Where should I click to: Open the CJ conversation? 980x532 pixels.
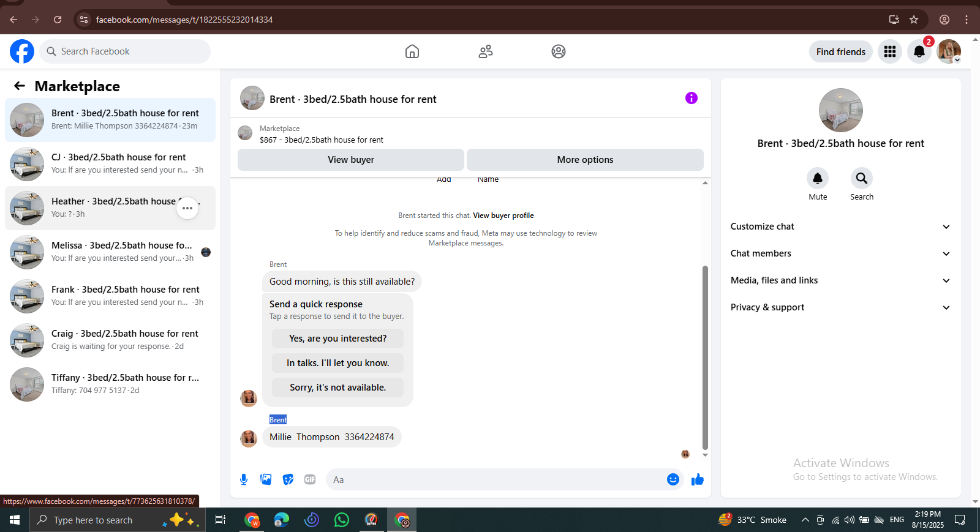coord(110,164)
